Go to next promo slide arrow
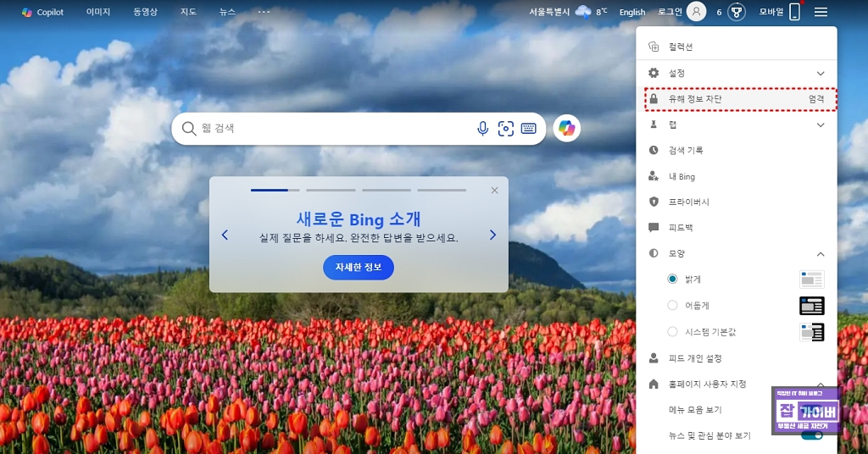 coord(492,235)
